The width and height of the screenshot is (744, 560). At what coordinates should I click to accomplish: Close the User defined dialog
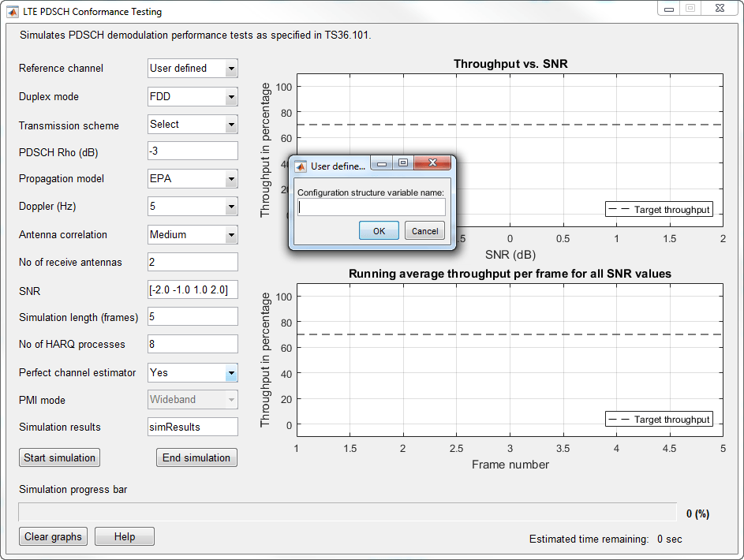(x=432, y=162)
